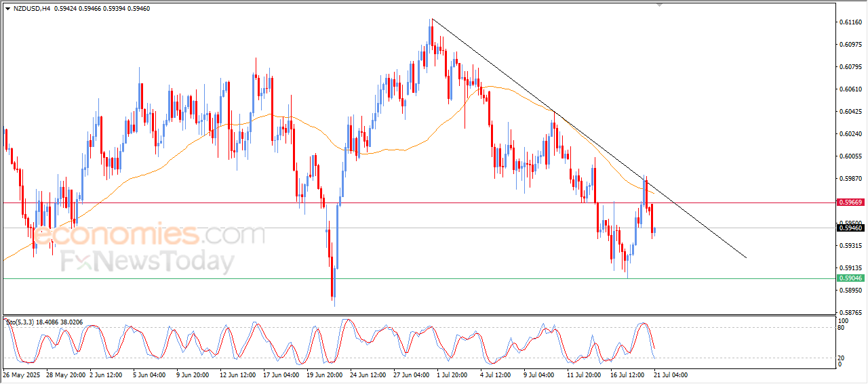Click the green 0.59046 price label

pyautogui.click(x=850, y=278)
